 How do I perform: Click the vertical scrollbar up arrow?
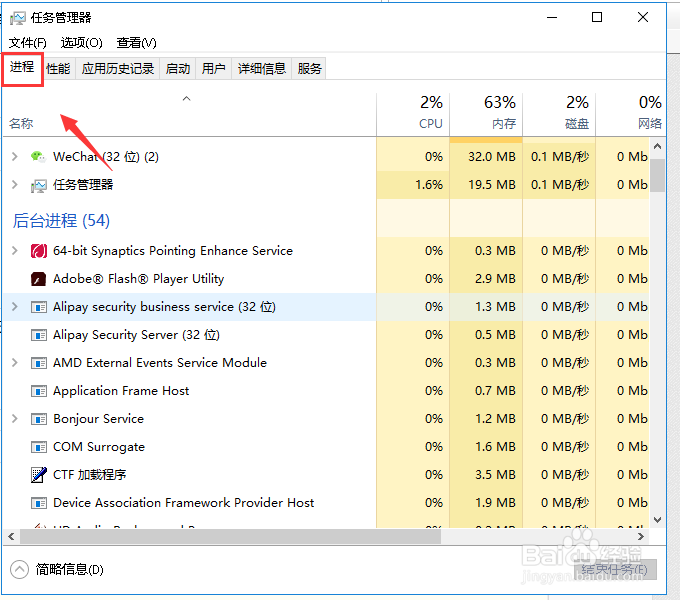click(x=657, y=147)
